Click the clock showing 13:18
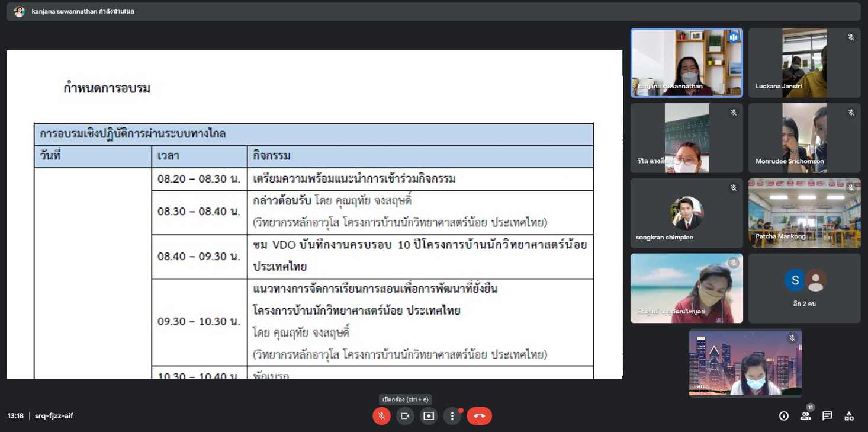Screen dimensions: 868x432 pos(16,416)
